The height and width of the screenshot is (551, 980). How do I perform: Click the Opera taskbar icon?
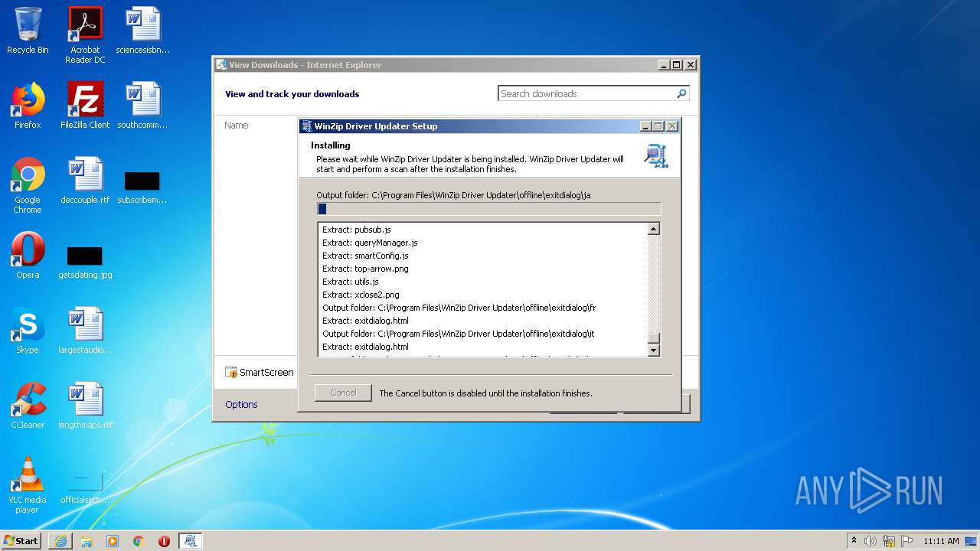[164, 541]
